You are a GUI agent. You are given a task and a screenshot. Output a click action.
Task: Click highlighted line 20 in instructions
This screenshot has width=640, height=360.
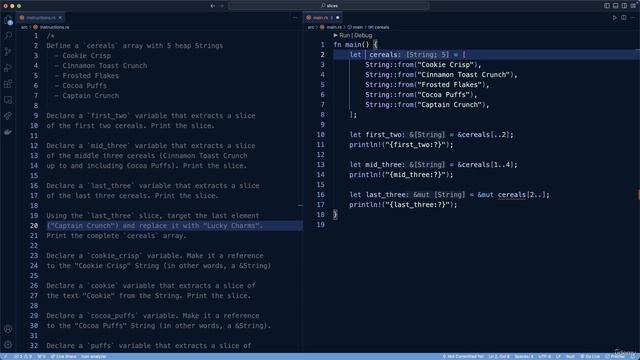click(x=174, y=226)
